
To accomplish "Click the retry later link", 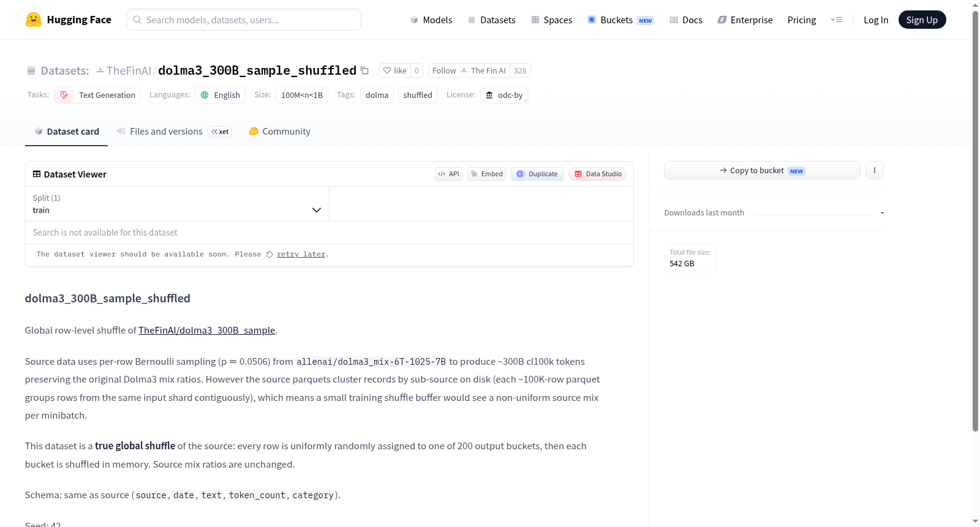I will (301, 255).
